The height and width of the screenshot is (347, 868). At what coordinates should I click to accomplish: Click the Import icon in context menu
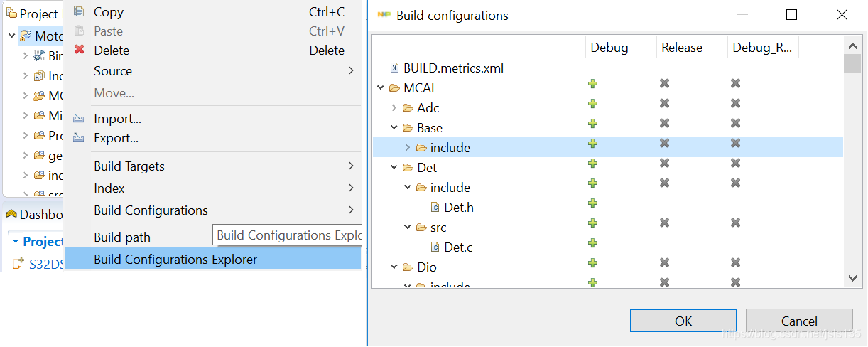point(79,119)
